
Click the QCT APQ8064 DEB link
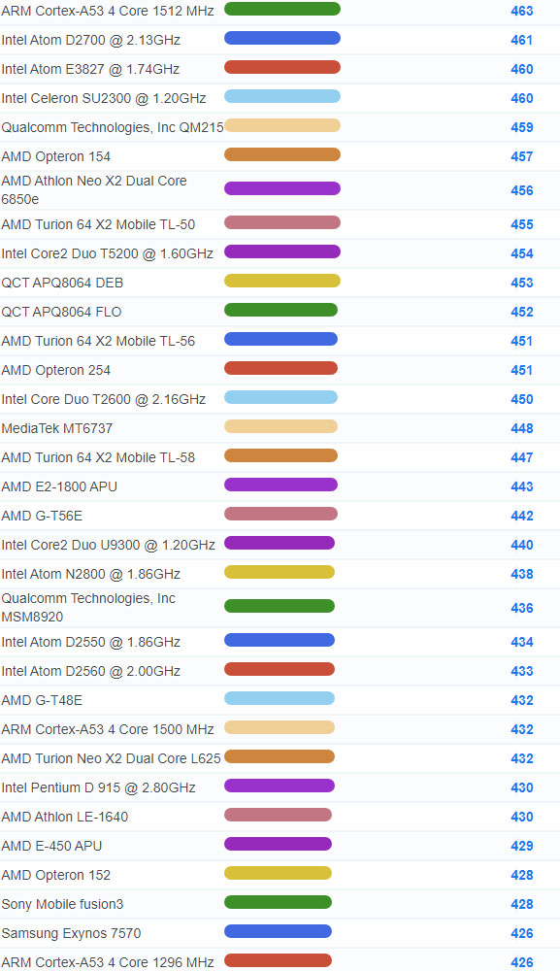tap(62, 283)
